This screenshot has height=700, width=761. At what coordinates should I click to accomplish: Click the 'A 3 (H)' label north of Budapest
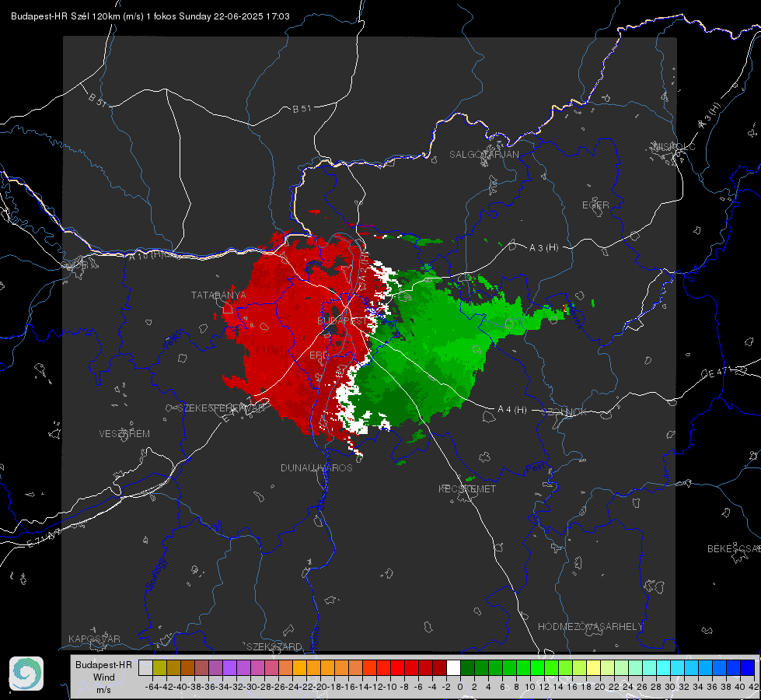pyautogui.click(x=543, y=248)
